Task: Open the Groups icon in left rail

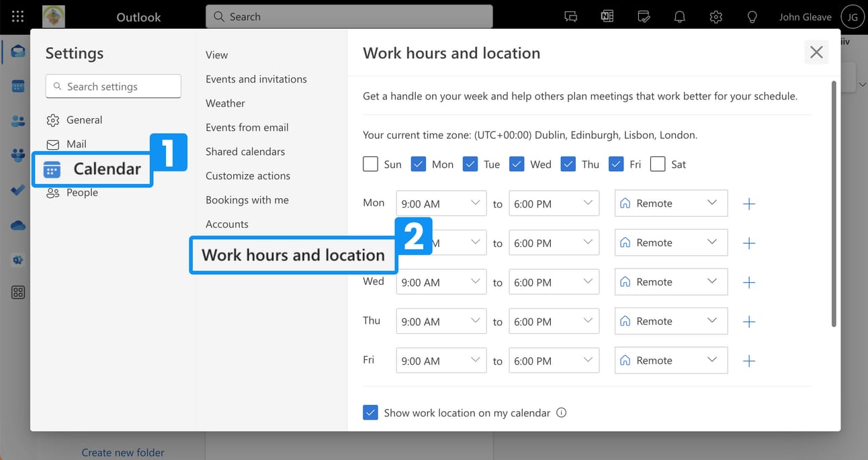Action: [x=18, y=156]
